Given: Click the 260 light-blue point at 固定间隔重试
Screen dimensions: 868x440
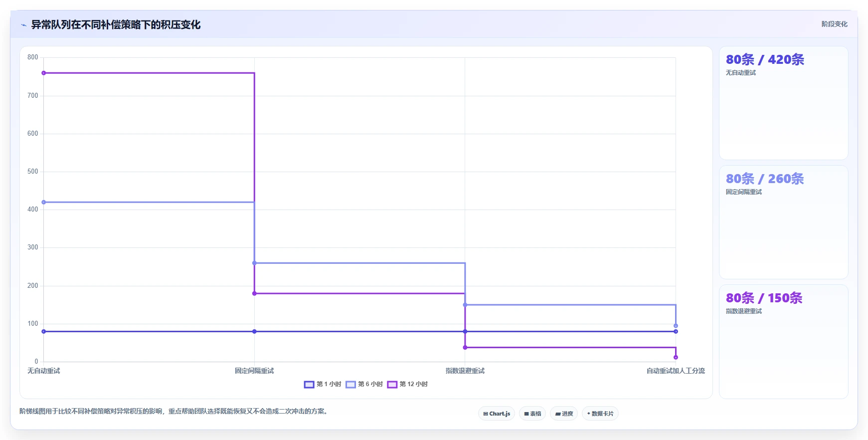Looking at the screenshot, I should [254, 263].
